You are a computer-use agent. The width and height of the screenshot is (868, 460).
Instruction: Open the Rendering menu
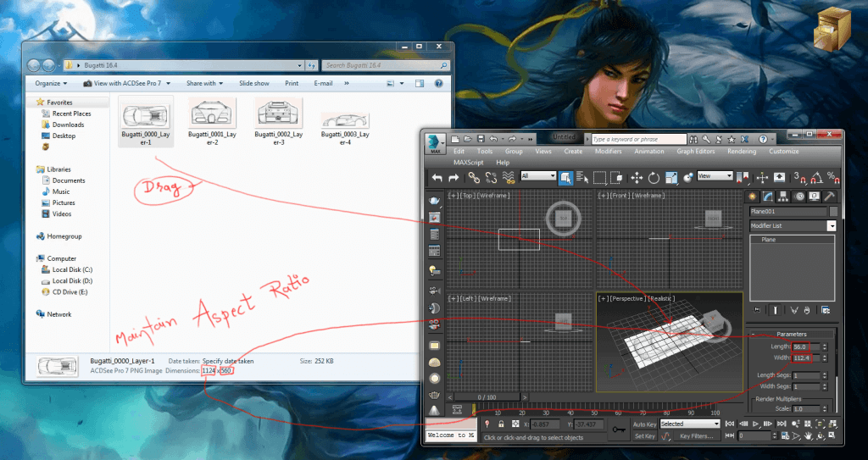(x=741, y=152)
